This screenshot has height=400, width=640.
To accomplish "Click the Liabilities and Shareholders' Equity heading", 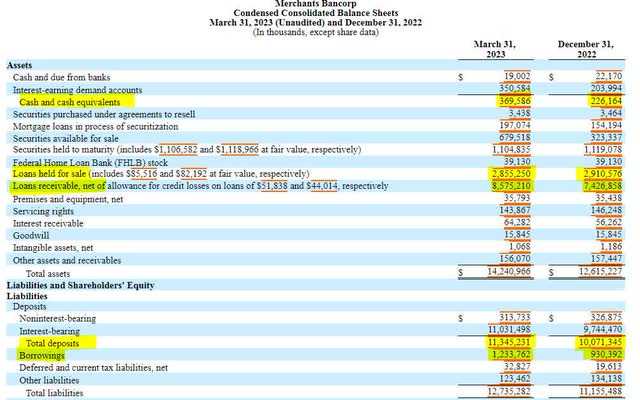I will pos(80,285).
